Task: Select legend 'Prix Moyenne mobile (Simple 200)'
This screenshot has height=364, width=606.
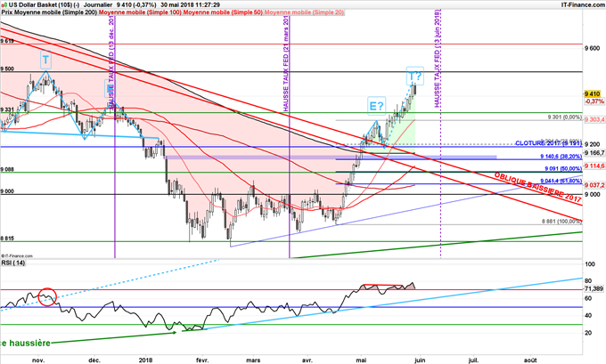Action: [50, 12]
